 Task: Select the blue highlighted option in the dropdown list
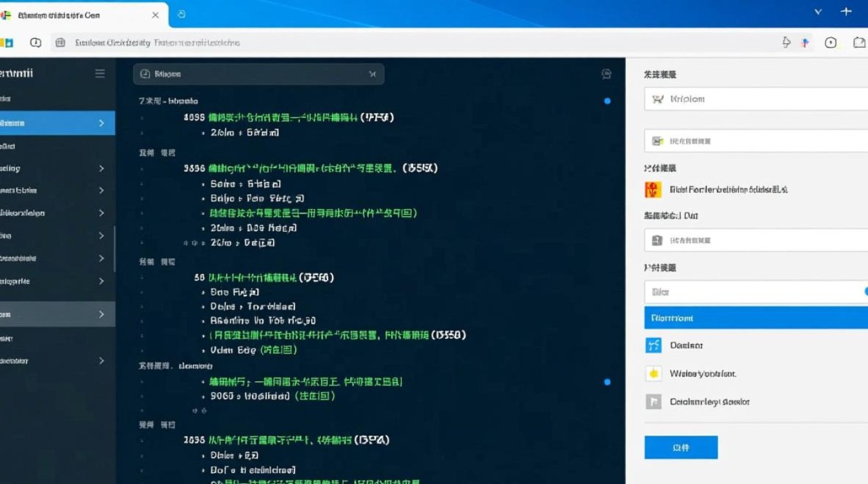[x=756, y=318]
